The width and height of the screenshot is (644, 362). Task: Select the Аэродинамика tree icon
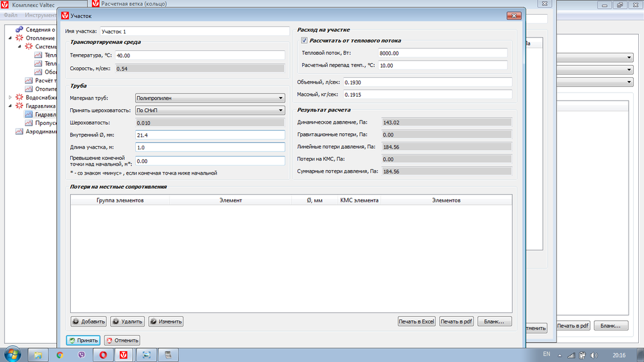[x=19, y=131]
